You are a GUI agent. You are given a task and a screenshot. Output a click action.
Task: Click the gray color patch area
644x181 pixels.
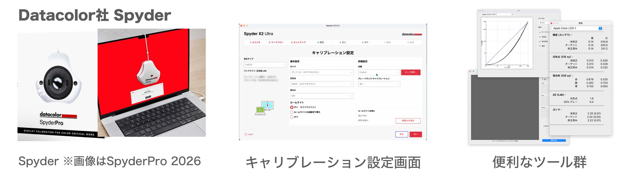click(x=505, y=107)
